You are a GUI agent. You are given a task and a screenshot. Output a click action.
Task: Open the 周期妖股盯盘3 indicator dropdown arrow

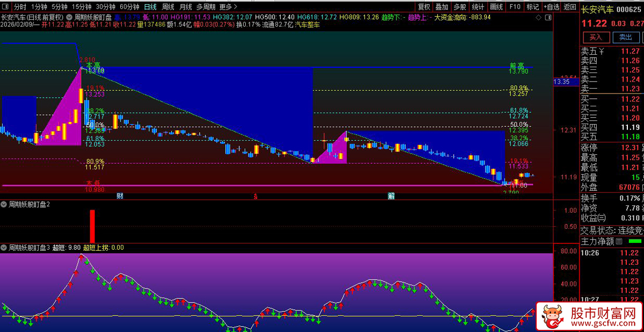[x=4, y=248]
